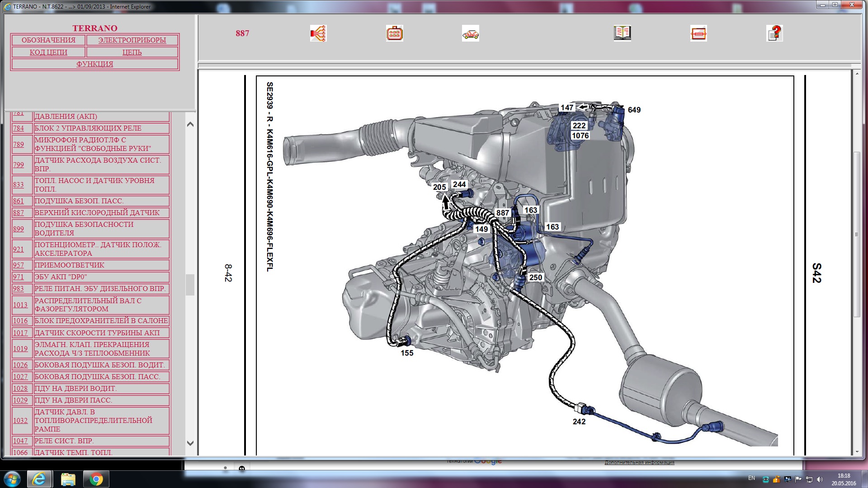868x488 pixels.
Task: Open component code 1016 link
Action: (x=20, y=321)
